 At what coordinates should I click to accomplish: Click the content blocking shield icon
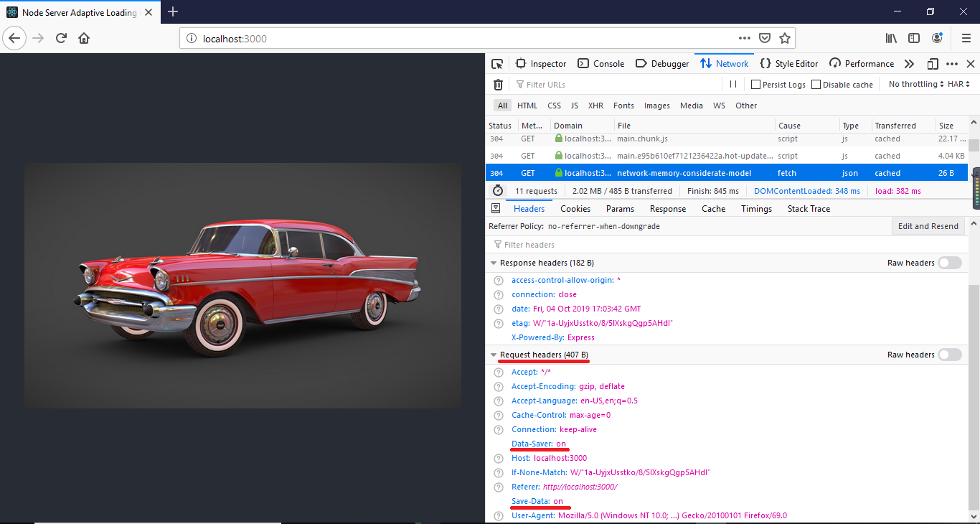point(765,38)
